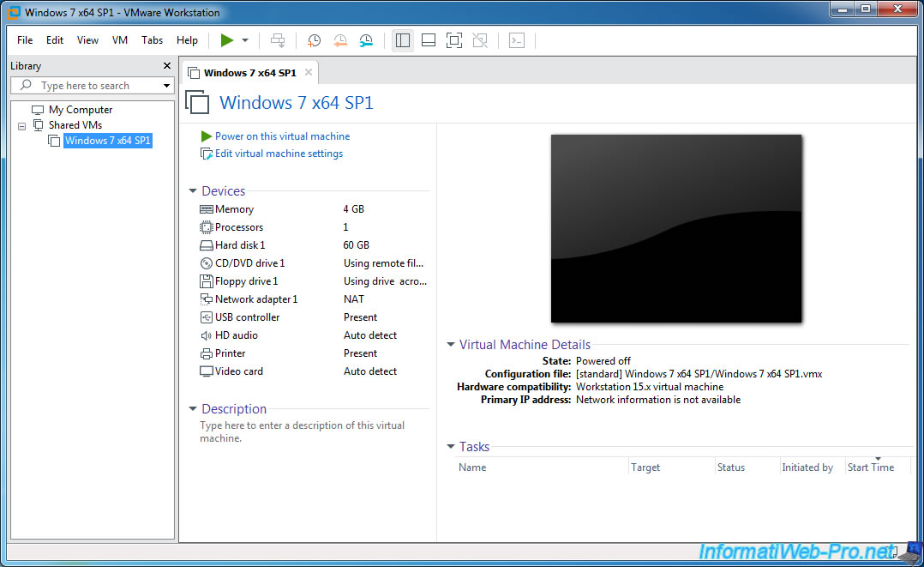Click the HD audio device icon

[207, 335]
